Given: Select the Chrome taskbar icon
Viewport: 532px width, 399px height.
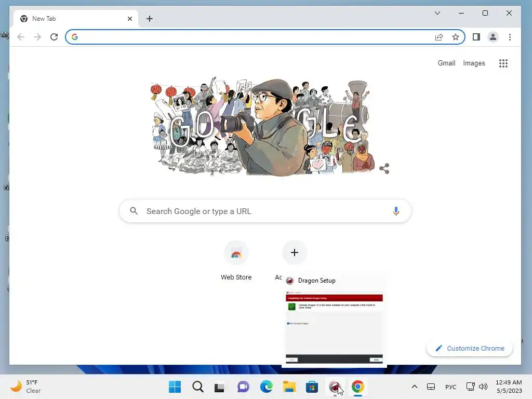Looking at the screenshot, I should [357, 387].
